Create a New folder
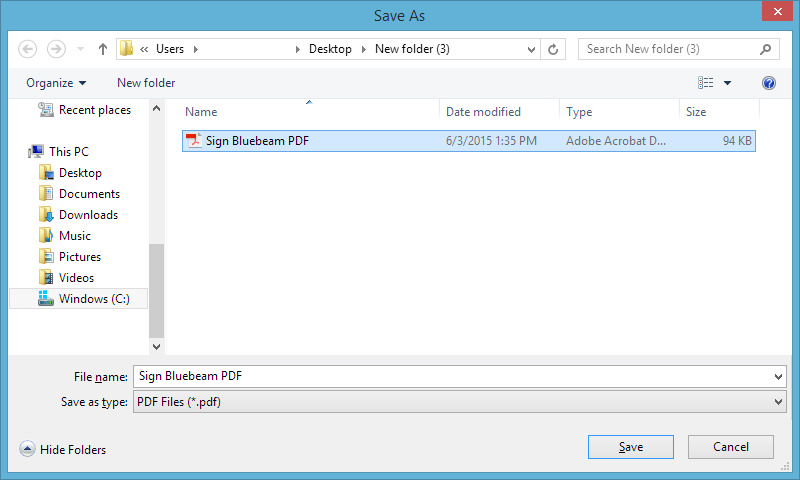 click(146, 83)
